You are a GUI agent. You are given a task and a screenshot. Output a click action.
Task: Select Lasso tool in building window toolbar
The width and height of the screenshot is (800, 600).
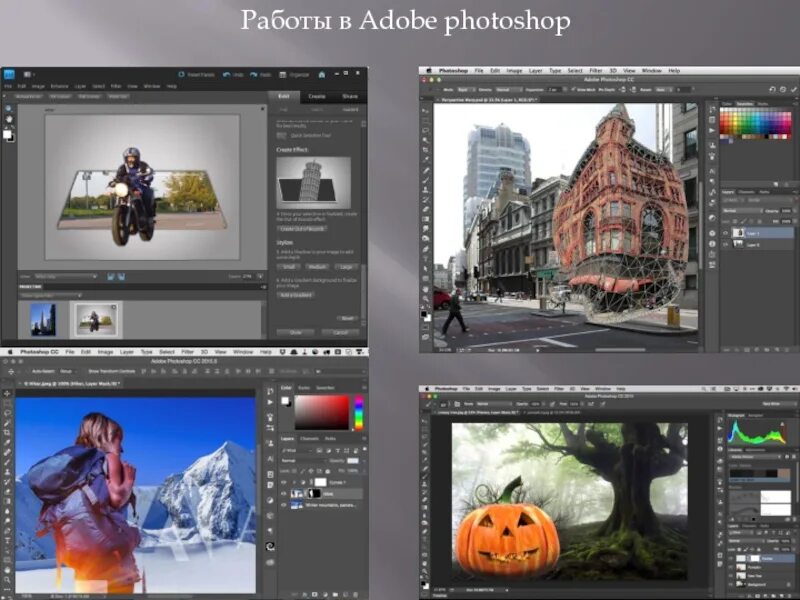(x=426, y=130)
